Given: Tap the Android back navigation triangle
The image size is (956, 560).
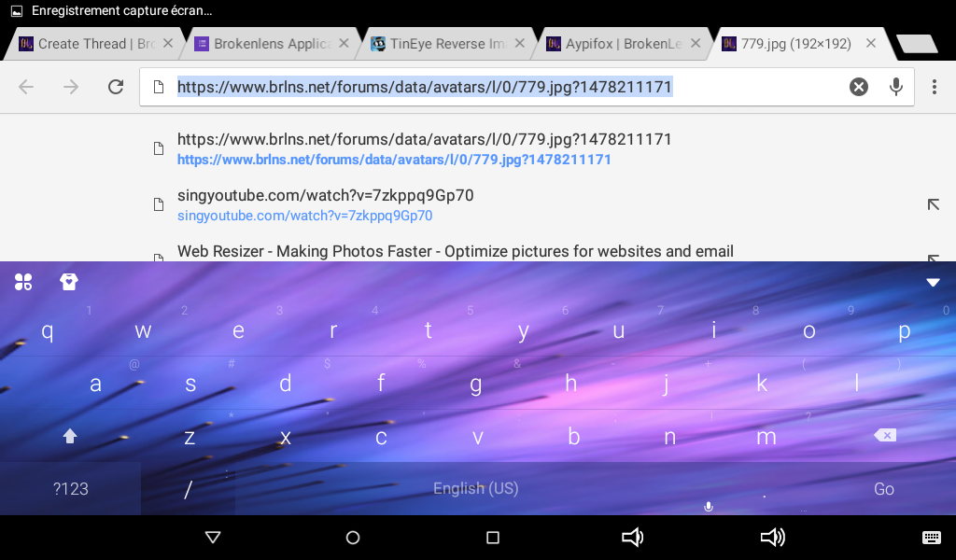Looking at the screenshot, I should (x=213, y=537).
